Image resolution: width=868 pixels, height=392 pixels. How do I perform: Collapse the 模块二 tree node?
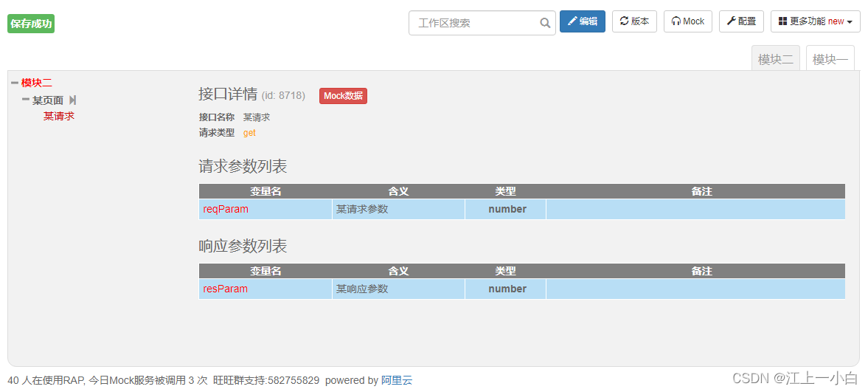tap(15, 83)
